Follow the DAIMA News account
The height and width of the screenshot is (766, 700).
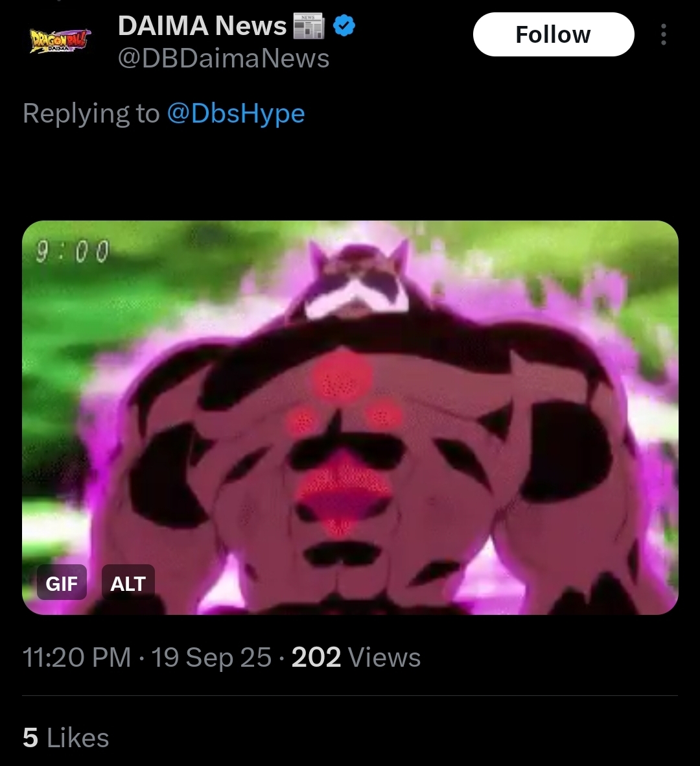[554, 34]
